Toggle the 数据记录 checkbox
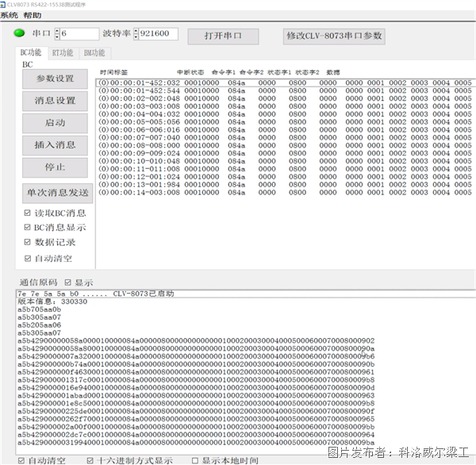 27,242
